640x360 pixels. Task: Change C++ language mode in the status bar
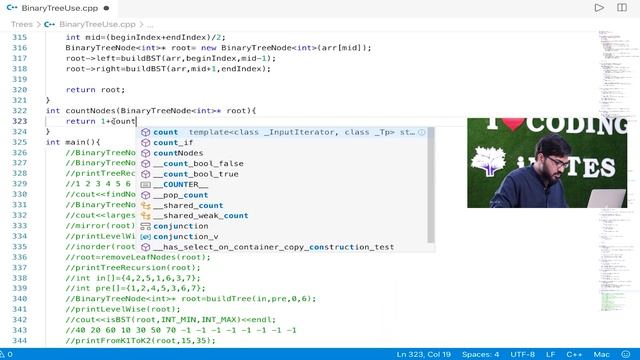click(x=574, y=354)
